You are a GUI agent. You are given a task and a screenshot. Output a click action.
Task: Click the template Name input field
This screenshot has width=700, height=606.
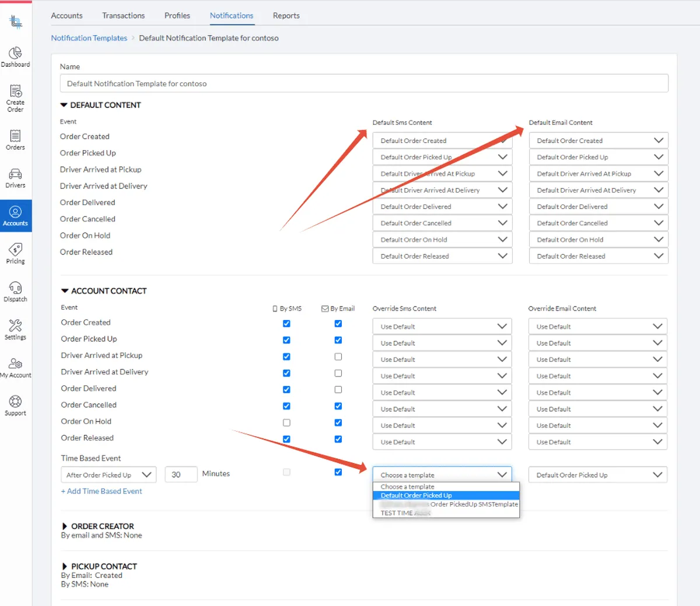tap(363, 83)
